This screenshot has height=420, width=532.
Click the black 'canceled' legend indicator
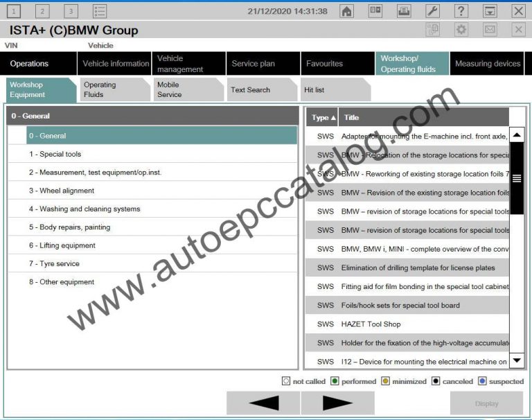(x=436, y=381)
